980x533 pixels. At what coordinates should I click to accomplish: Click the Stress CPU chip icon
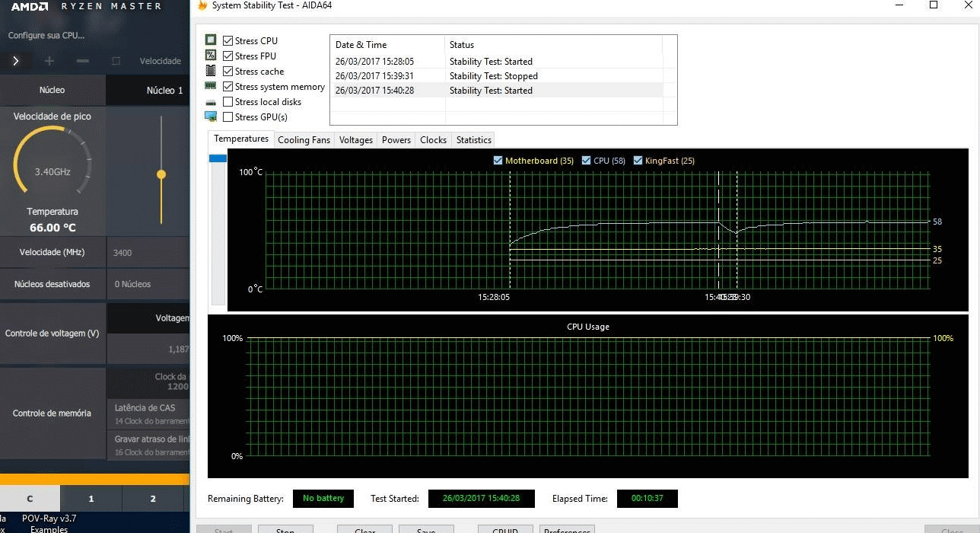(x=211, y=40)
